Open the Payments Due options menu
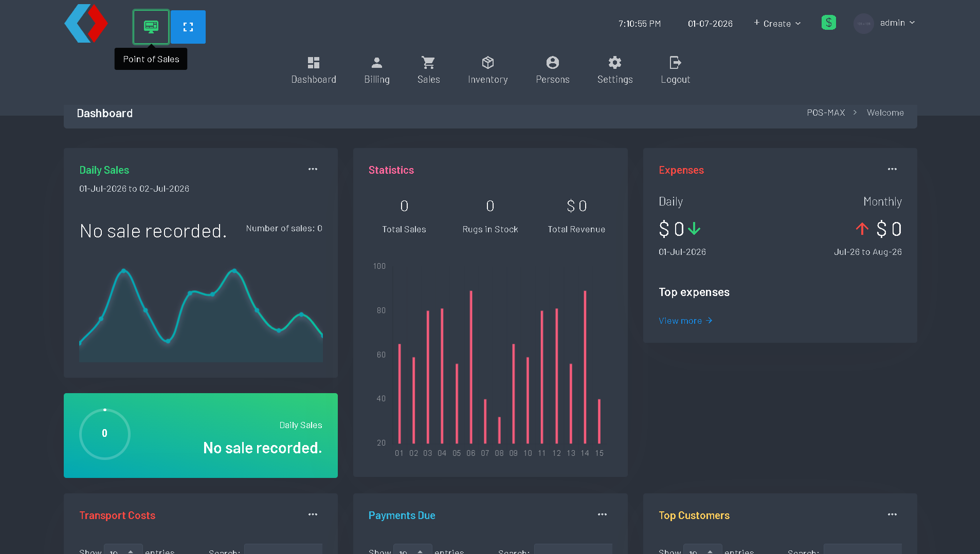Screen dimensions: 980x554 click(602, 514)
